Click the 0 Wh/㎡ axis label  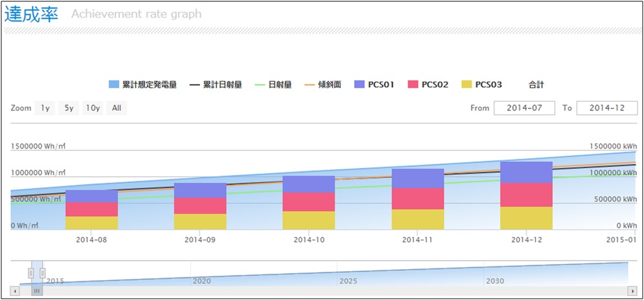25,225
